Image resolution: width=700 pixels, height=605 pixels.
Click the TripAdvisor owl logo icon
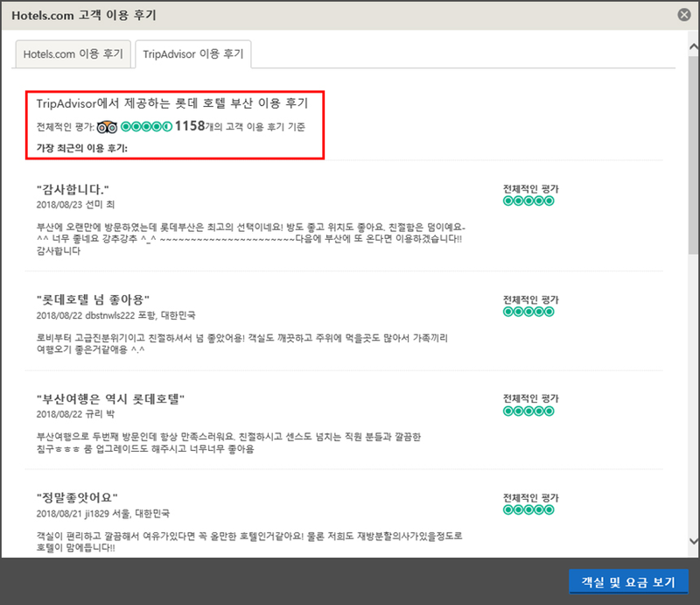coord(107,126)
